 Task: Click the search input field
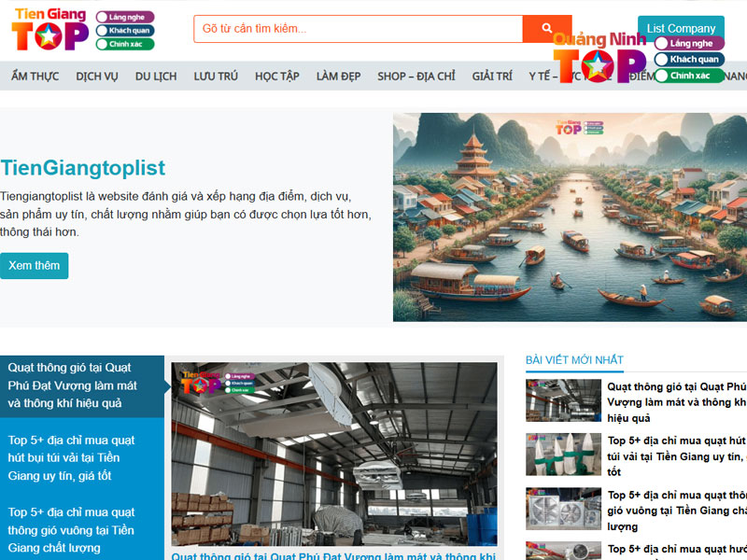tap(355, 27)
